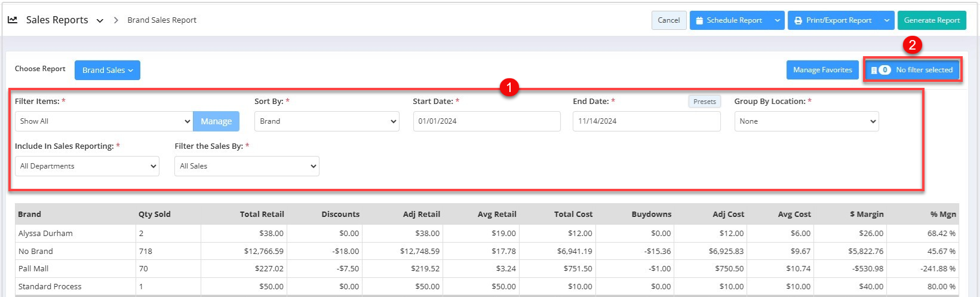This screenshot has height=297, width=980.
Task: Open the Schedule Report dropdown arrow
Action: [777, 20]
